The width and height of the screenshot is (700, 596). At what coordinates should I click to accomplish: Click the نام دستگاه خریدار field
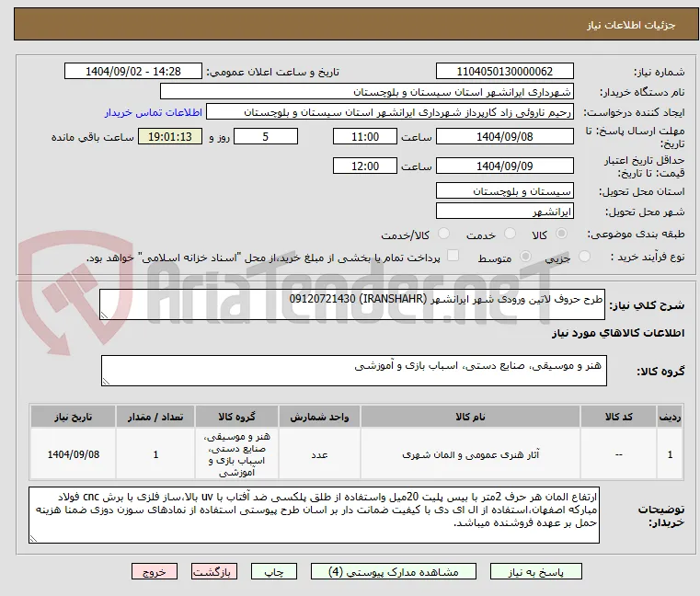(x=366, y=92)
